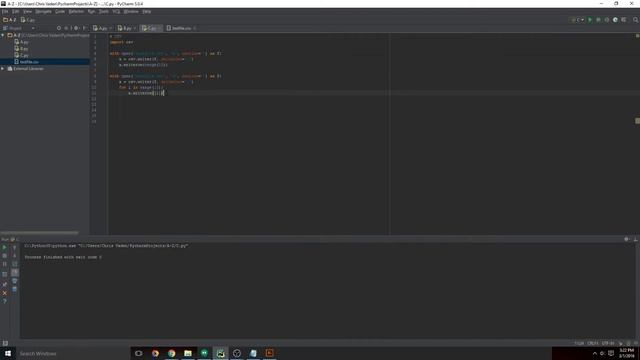
Task: Open the Code menu
Action: (x=60, y=11)
